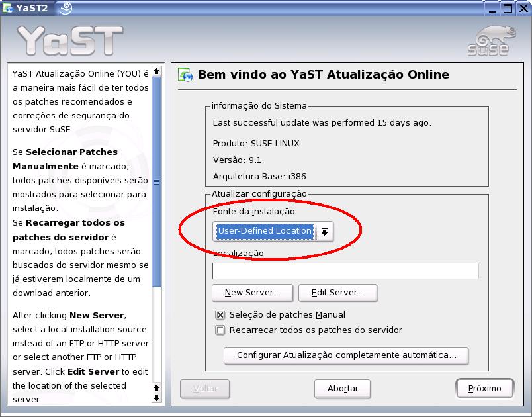Viewport: 532px width, 417px height.
Task: Click the "Atualizar configuração" group title
Action: (x=259, y=194)
